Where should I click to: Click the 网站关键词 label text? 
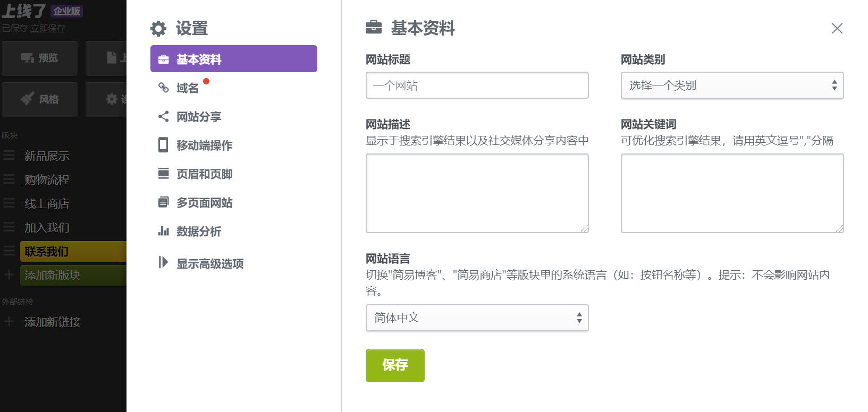point(648,125)
